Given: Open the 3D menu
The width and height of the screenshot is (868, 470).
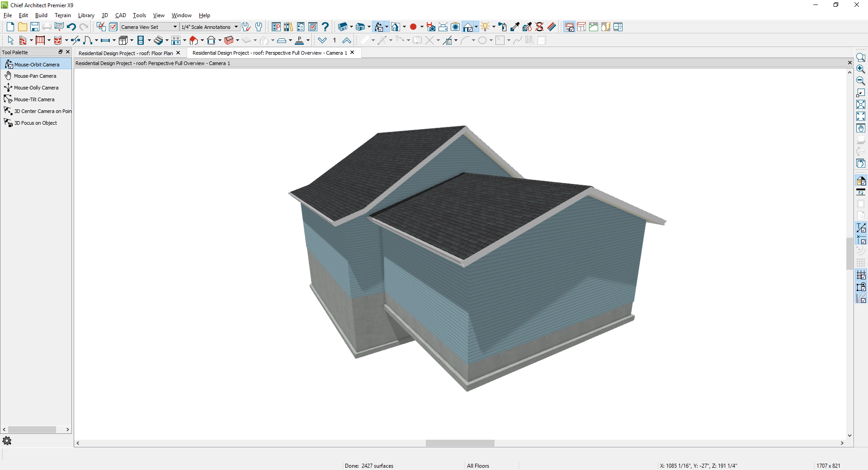Looking at the screenshot, I should click(104, 15).
